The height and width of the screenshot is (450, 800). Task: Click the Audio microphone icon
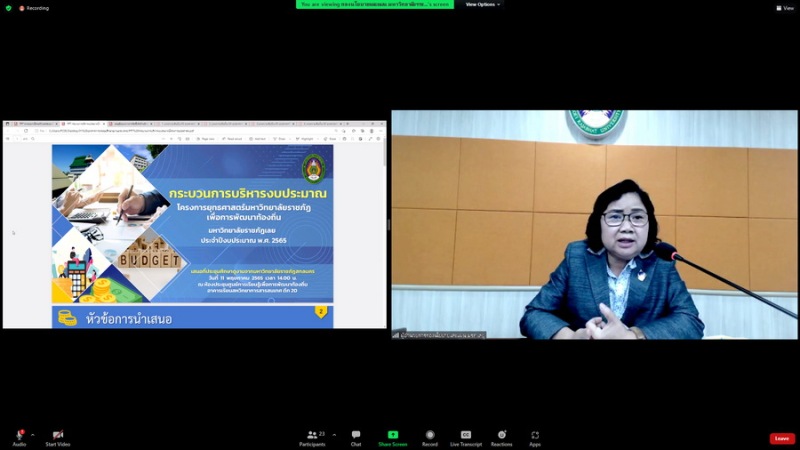pos(19,435)
